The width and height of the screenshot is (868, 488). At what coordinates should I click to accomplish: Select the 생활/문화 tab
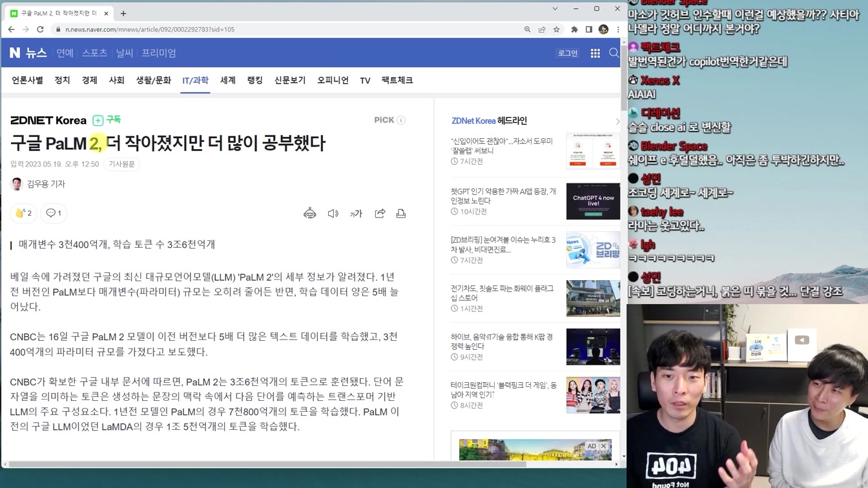[154, 80]
